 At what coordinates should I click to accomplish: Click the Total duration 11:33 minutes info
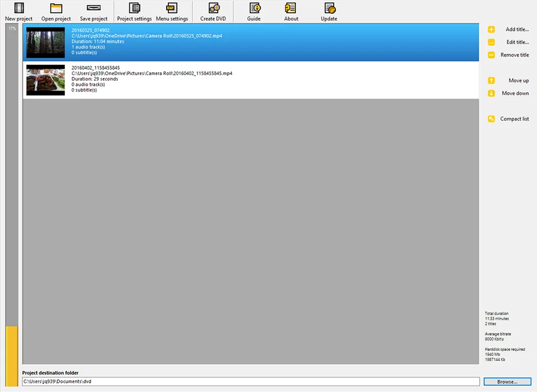(496, 318)
